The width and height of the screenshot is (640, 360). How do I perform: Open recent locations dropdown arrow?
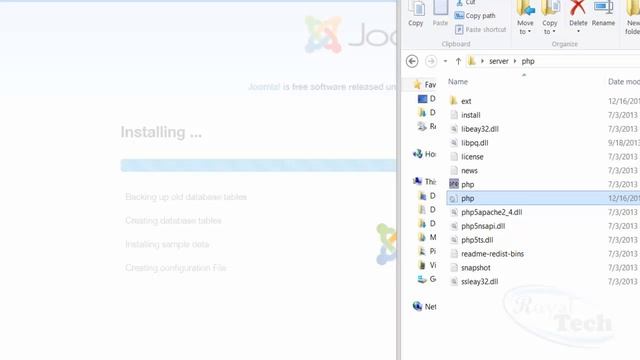(x=445, y=61)
